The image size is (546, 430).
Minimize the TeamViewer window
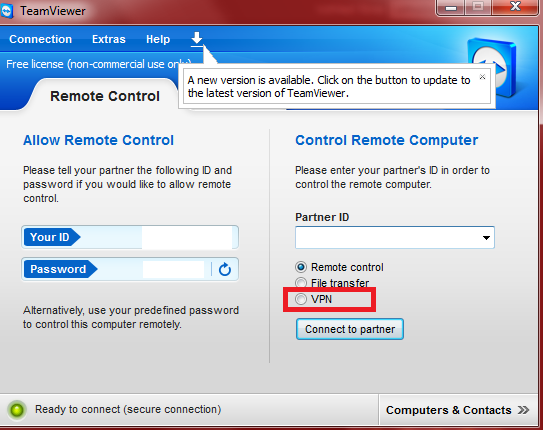[451, 8]
